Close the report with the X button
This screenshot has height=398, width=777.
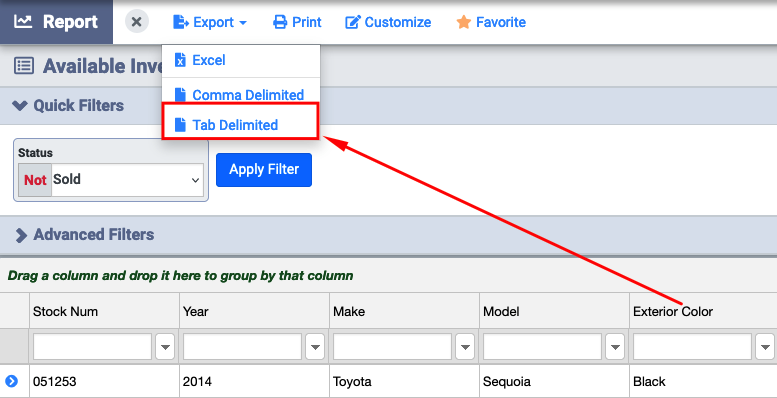pos(137,22)
